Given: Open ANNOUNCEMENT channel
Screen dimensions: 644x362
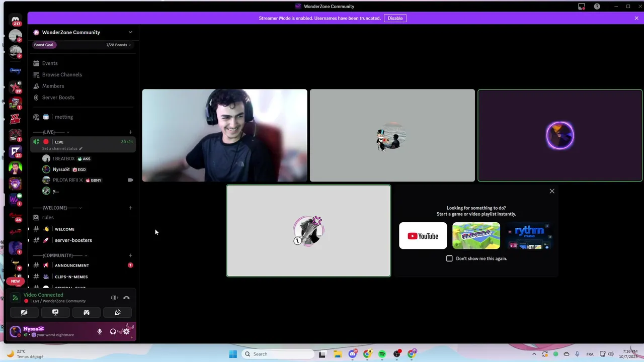Looking at the screenshot, I should pos(83,265).
